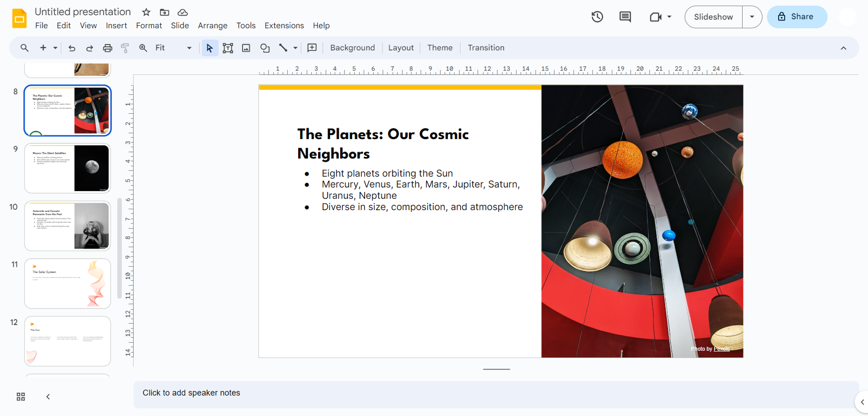868x416 pixels.
Task: Choose the Select arrow tool
Action: [210, 48]
